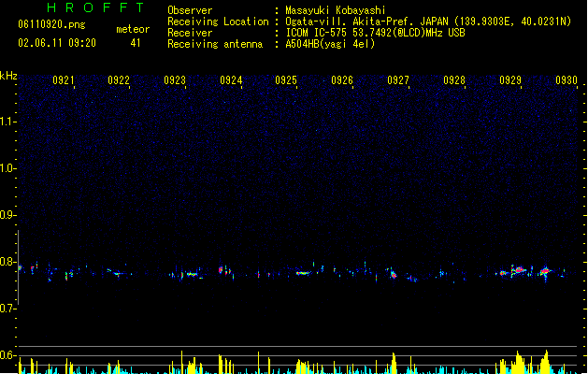
Task: Select the ICOM IC-575 receiver value
Action: pos(376,33)
